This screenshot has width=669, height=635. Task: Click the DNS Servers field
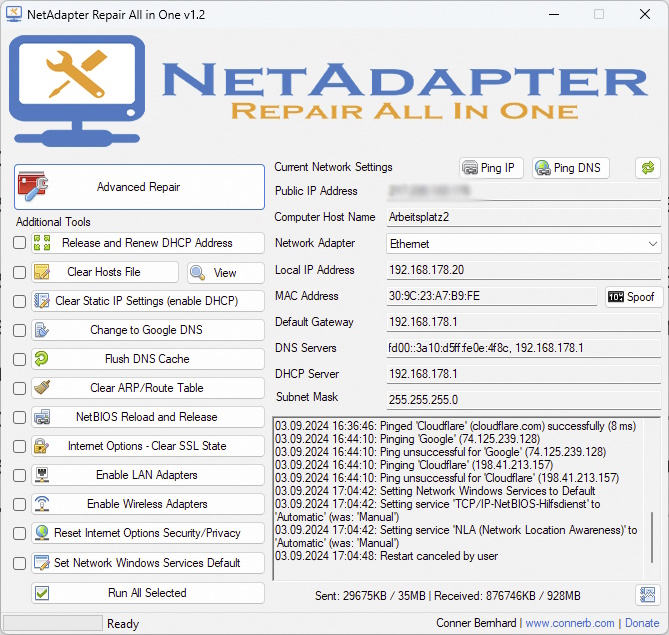524,348
